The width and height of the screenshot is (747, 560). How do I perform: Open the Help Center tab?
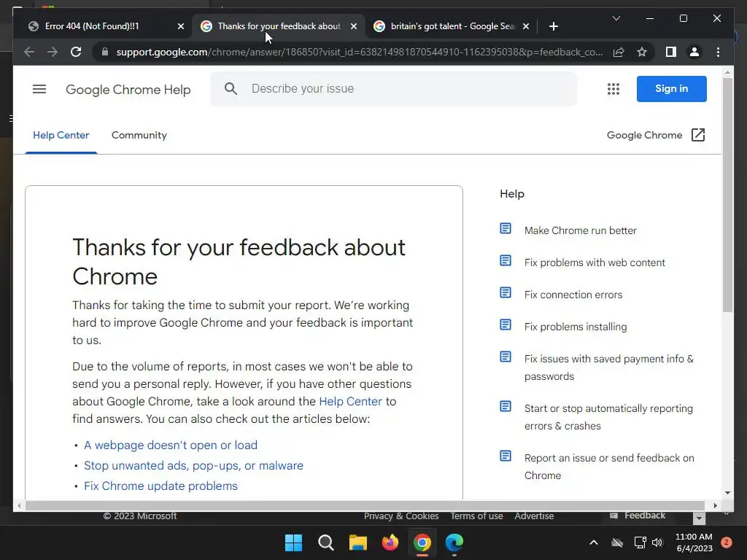click(x=61, y=135)
